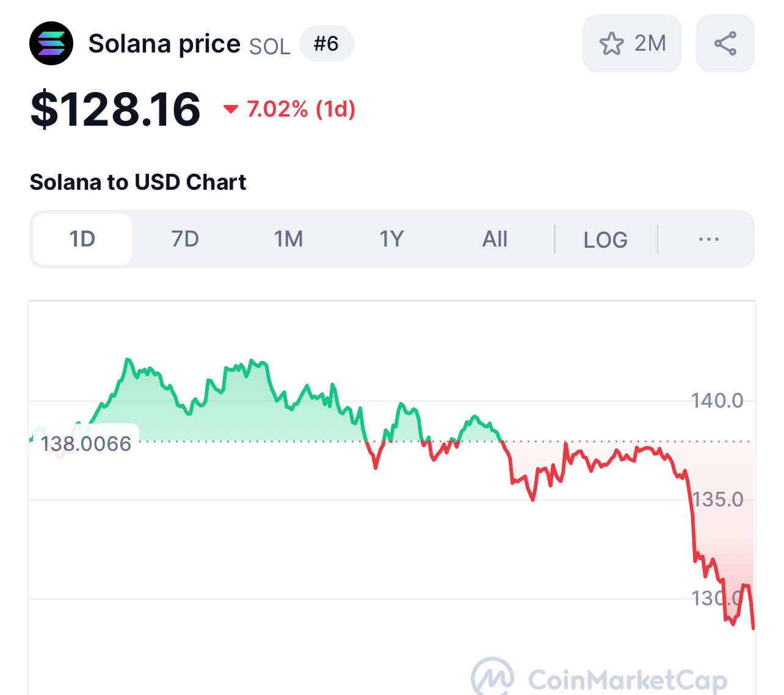Tap the #6 rank badge
This screenshot has height=695, width=784.
[x=326, y=43]
